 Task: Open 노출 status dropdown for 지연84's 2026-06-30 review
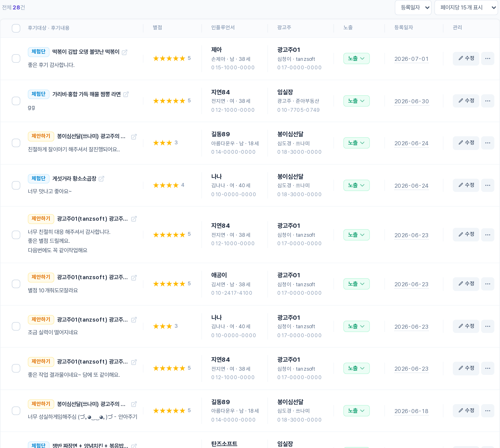tap(356, 101)
